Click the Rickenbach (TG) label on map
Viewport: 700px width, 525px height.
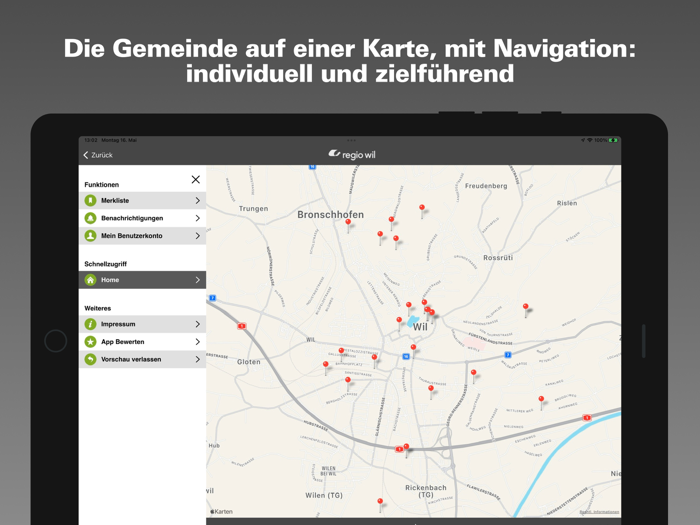click(x=426, y=491)
